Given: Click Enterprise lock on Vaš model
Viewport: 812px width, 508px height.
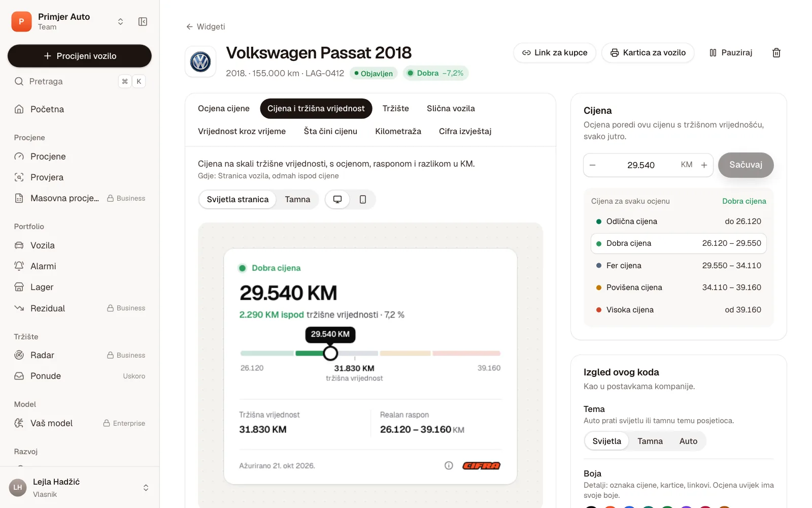Looking at the screenshot, I should (x=124, y=423).
